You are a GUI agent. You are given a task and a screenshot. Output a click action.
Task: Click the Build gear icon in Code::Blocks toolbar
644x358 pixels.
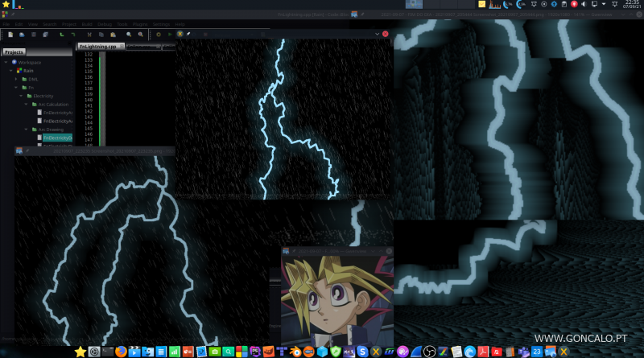tap(159, 35)
